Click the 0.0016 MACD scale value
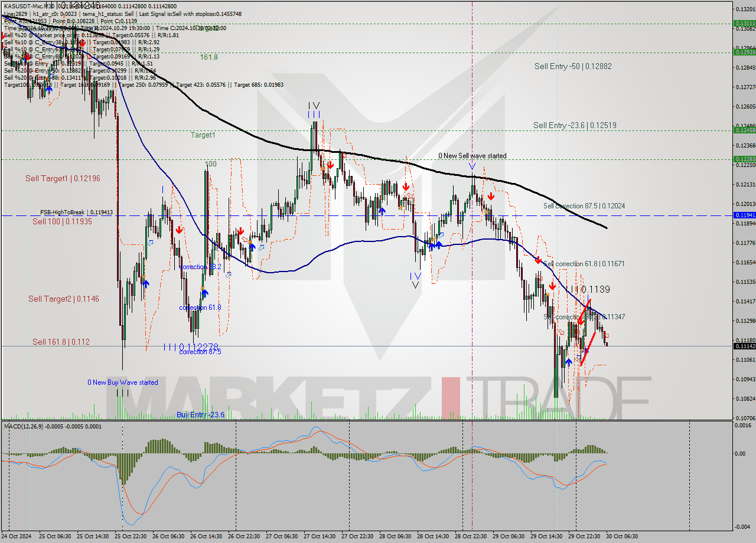The image size is (756, 543). click(744, 425)
